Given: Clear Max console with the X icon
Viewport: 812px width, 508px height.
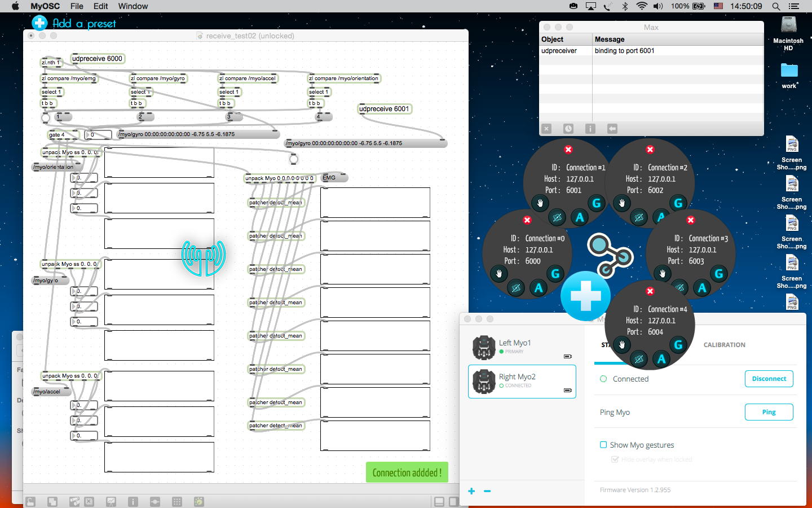Looking at the screenshot, I should coord(546,129).
